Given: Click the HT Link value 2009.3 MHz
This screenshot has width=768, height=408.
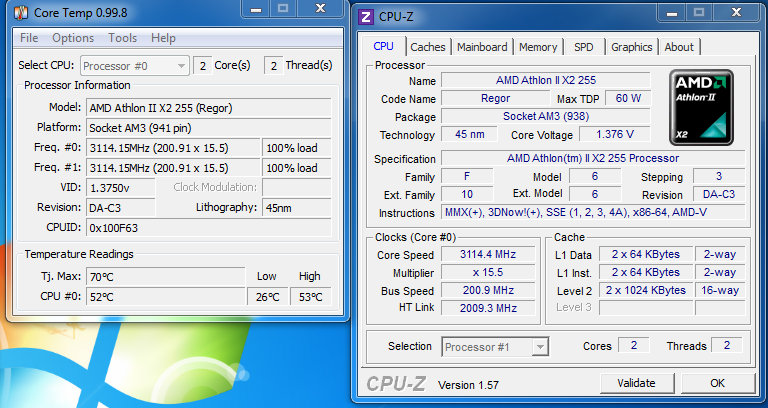Looking at the screenshot, I should tap(488, 308).
